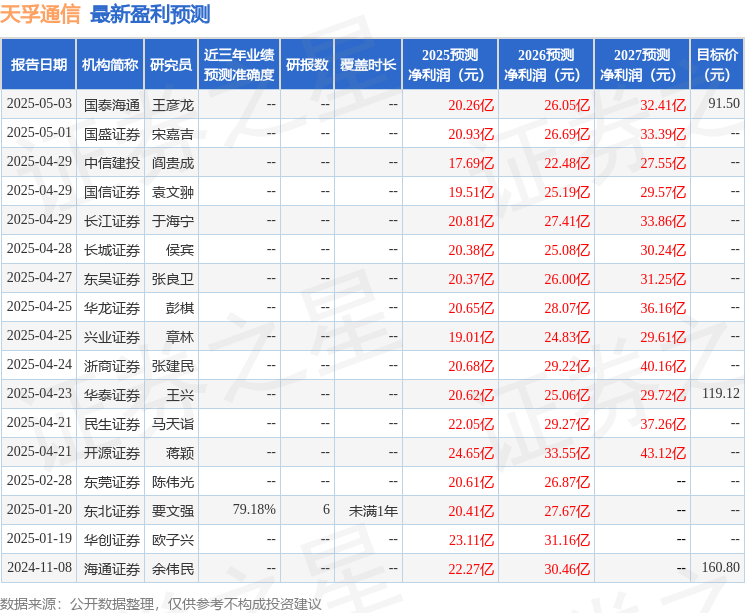Click 2027 forecast 30.24亿

[663, 250]
